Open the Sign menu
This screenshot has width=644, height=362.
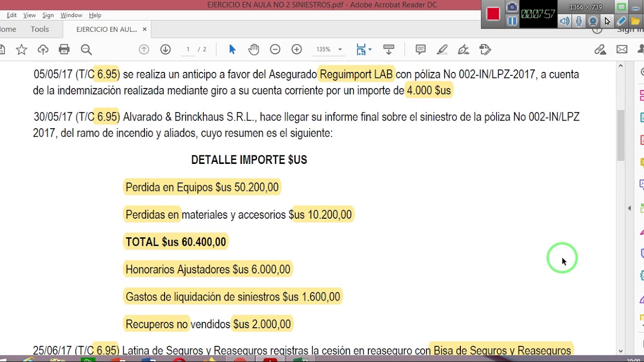click(48, 15)
